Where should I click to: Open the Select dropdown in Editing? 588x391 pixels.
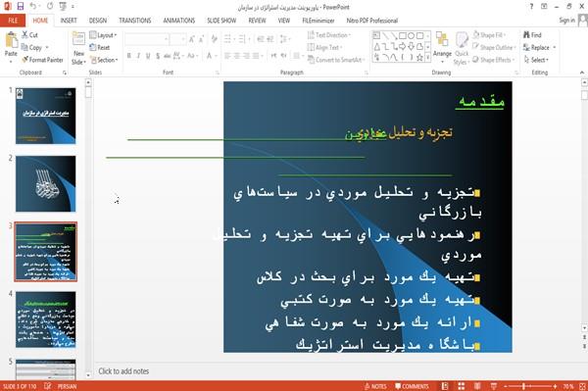[x=536, y=60]
